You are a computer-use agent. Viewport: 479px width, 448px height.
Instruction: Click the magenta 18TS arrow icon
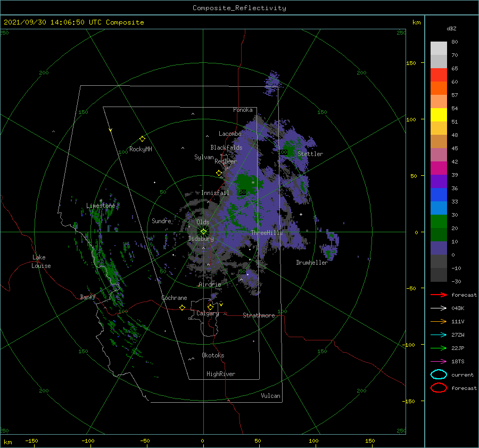pos(439,362)
